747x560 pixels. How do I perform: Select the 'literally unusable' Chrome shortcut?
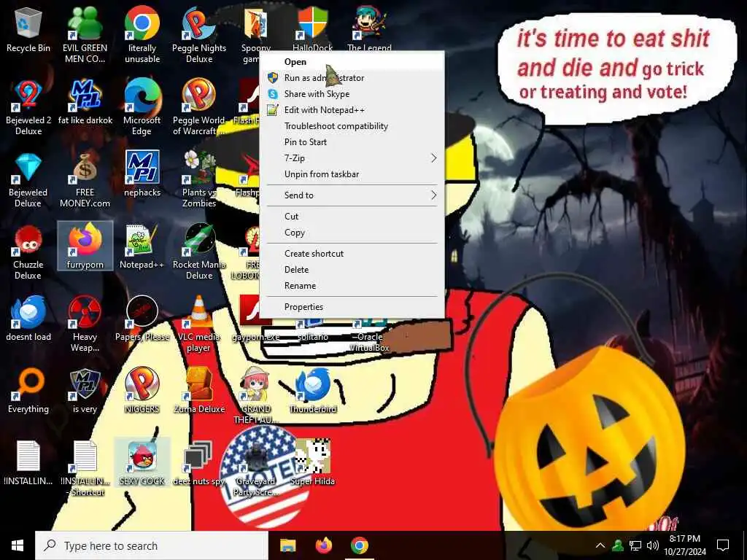click(x=142, y=34)
